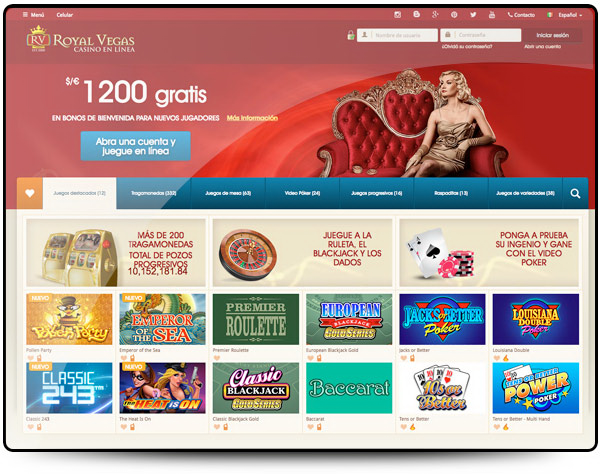
Task: Toggle favorite heart under Premier Roulette
Action: [x=217, y=358]
